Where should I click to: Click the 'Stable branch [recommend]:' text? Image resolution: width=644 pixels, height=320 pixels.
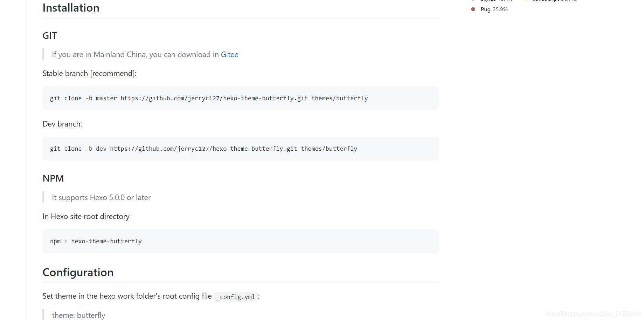coord(90,74)
